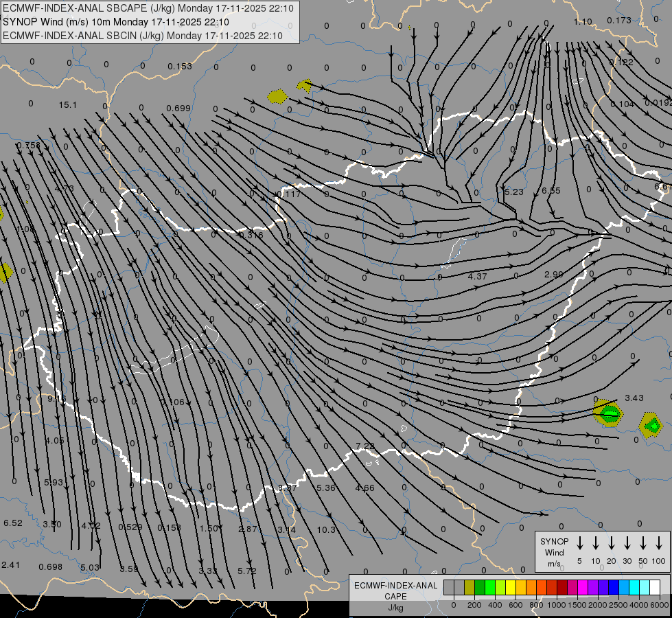
Task: Click the 10 m/s wind arrow in legend
Action: pos(596,543)
